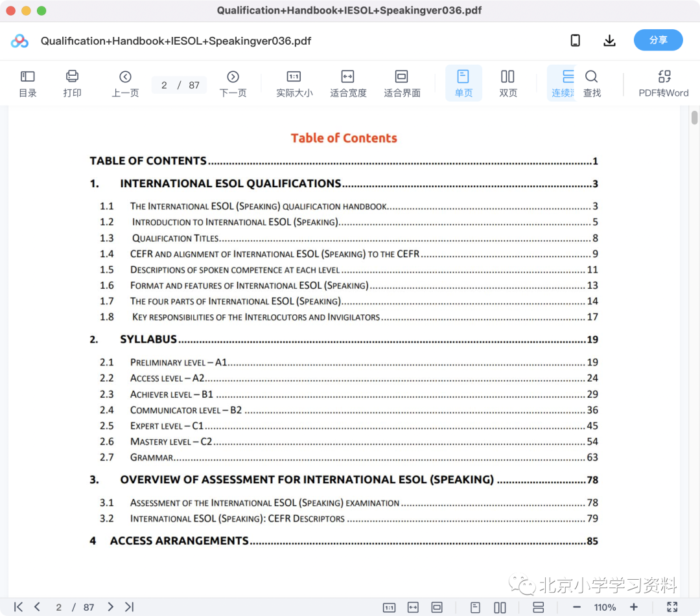Open TOC entry 2.1 Preliminary Level – A1
Viewport: 700px width, 616px height.
pos(349,362)
